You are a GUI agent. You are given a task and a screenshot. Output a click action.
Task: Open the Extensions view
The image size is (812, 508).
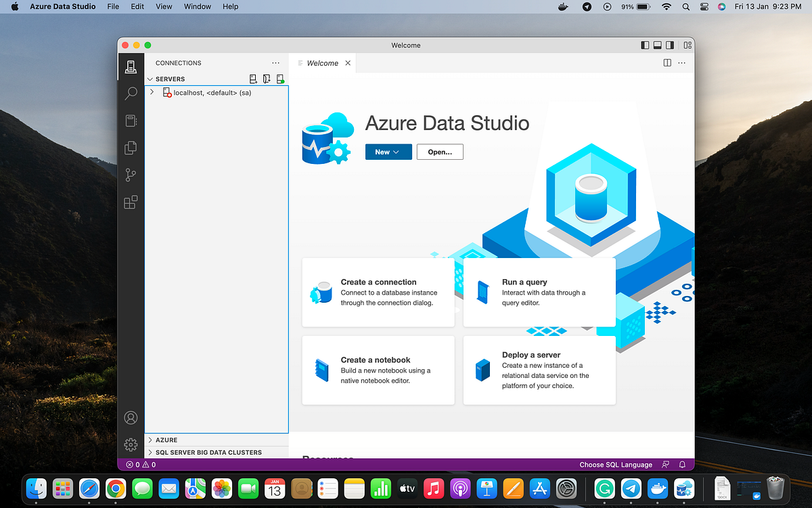pyautogui.click(x=131, y=202)
